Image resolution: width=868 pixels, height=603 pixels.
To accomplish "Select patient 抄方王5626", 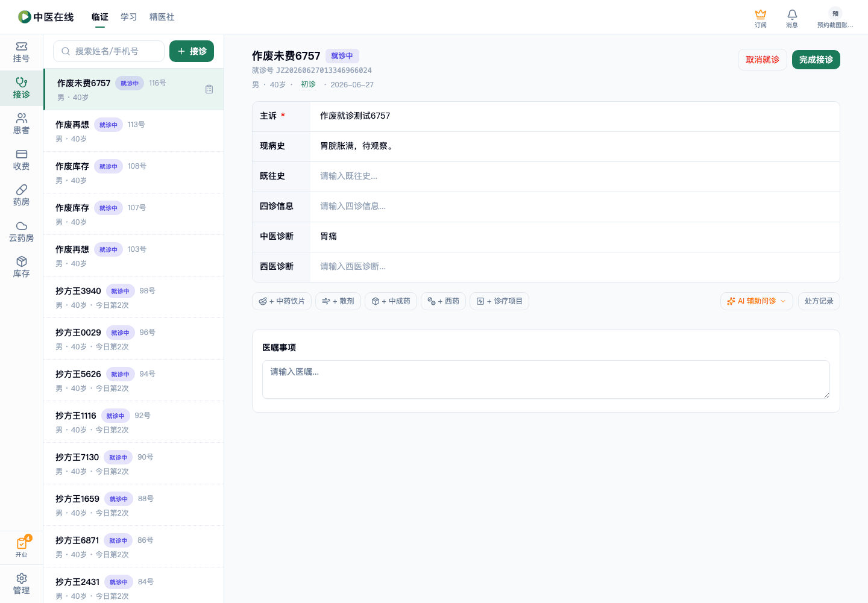I will [x=134, y=380].
